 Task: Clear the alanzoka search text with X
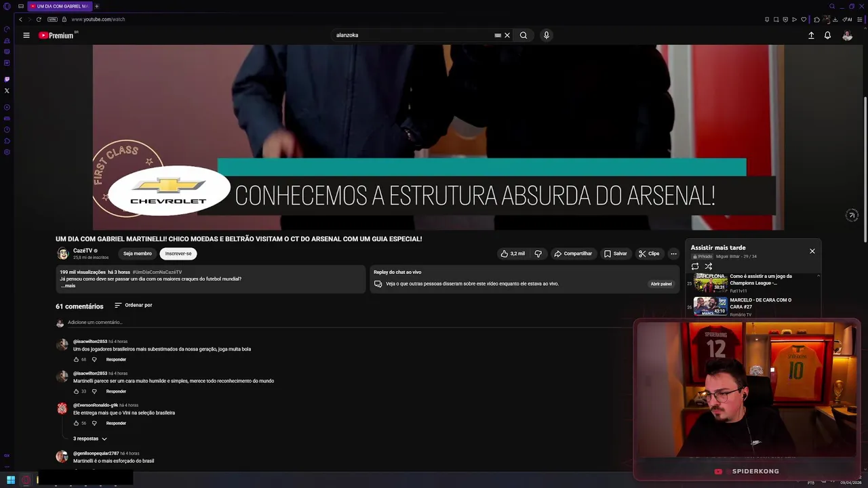tap(507, 35)
